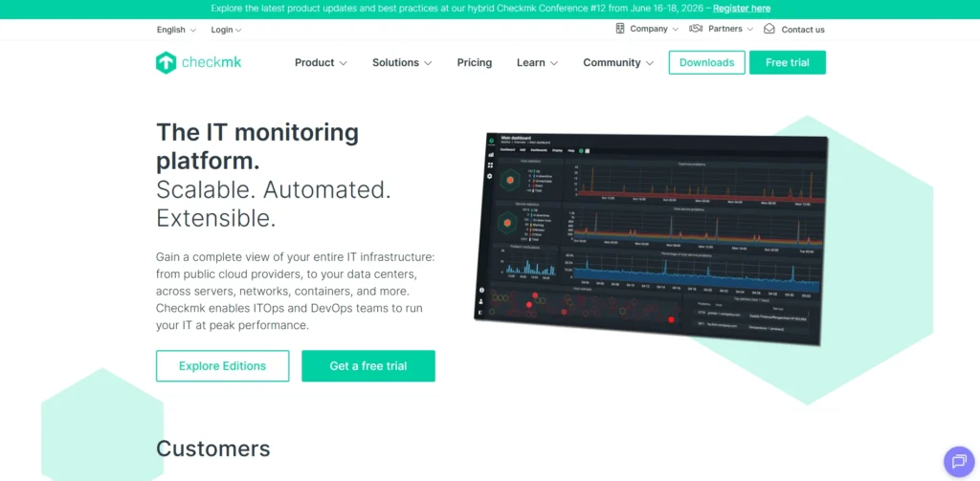This screenshot has width=980, height=481.
Task: Follow the Register here link
Action: (742, 9)
